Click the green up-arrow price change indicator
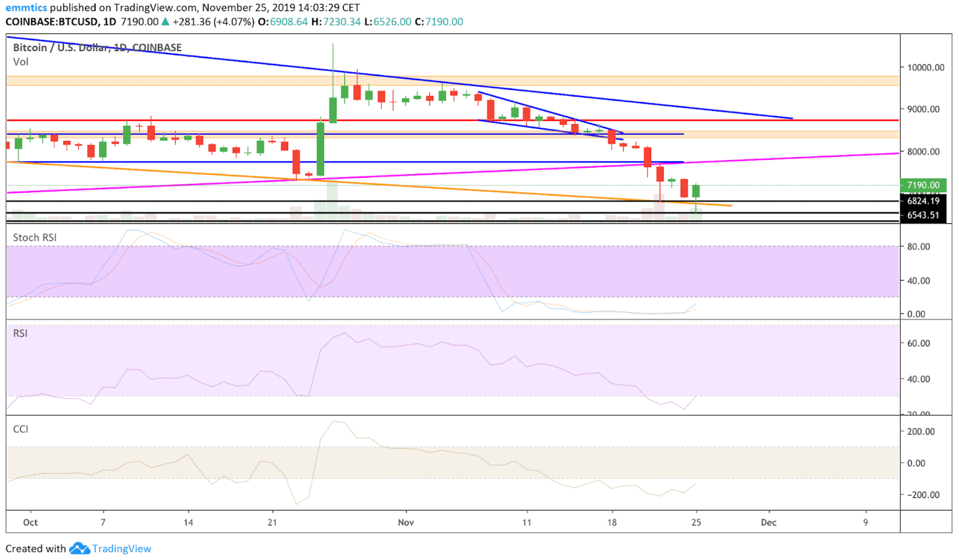The width and height of the screenshot is (959, 560). point(165,21)
